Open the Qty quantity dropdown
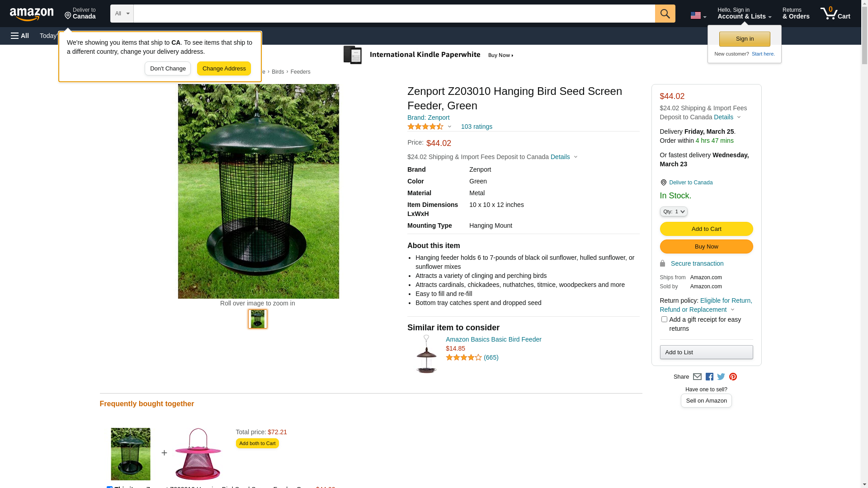The width and height of the screenshot is (868, 488). 674,211
